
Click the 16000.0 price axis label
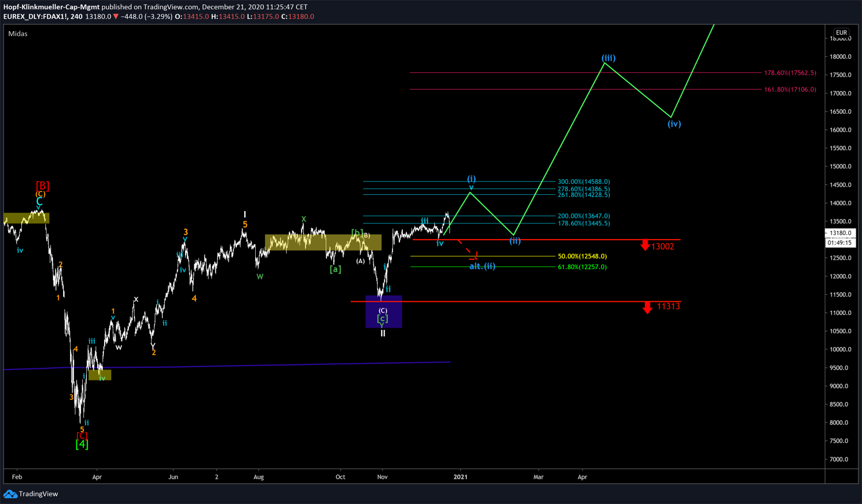click(840, 130)
